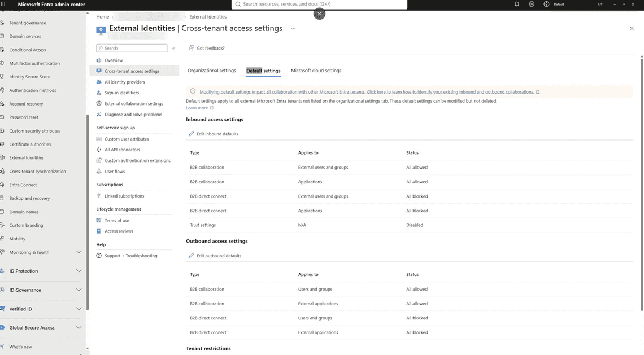Click the Got feedback person icon
644x355 pixels.
pos(192,48)
